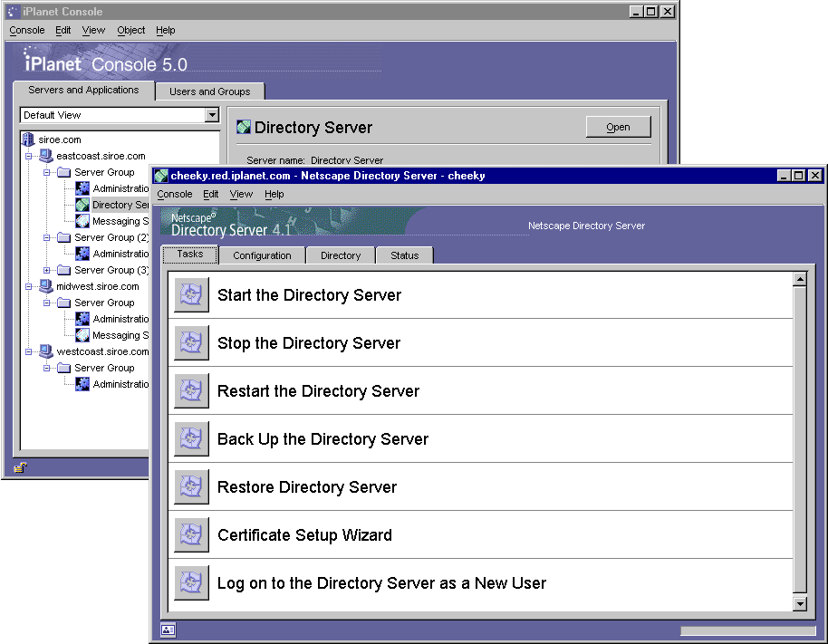Click the Messaging Server icon under eastcoast
Screen dimensions: 828x644
(x=82, y=221)
